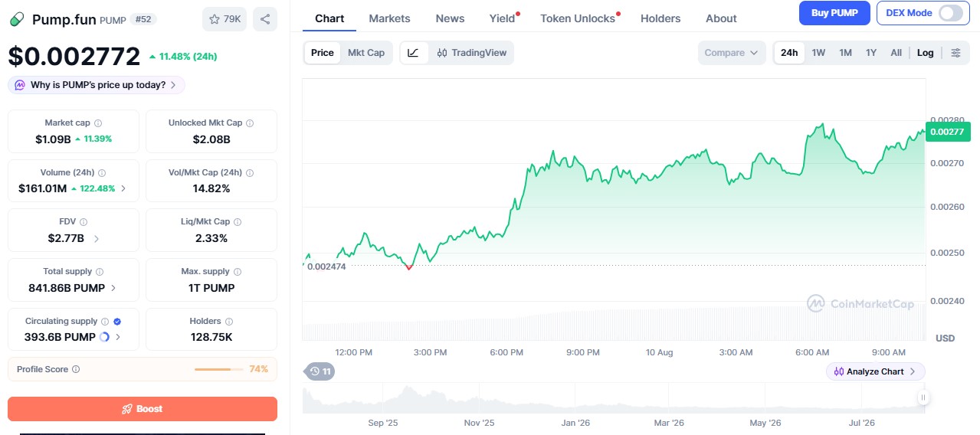980x435 pixels.
Task: Click the 128.75K holders value
Action: (211, 337)
